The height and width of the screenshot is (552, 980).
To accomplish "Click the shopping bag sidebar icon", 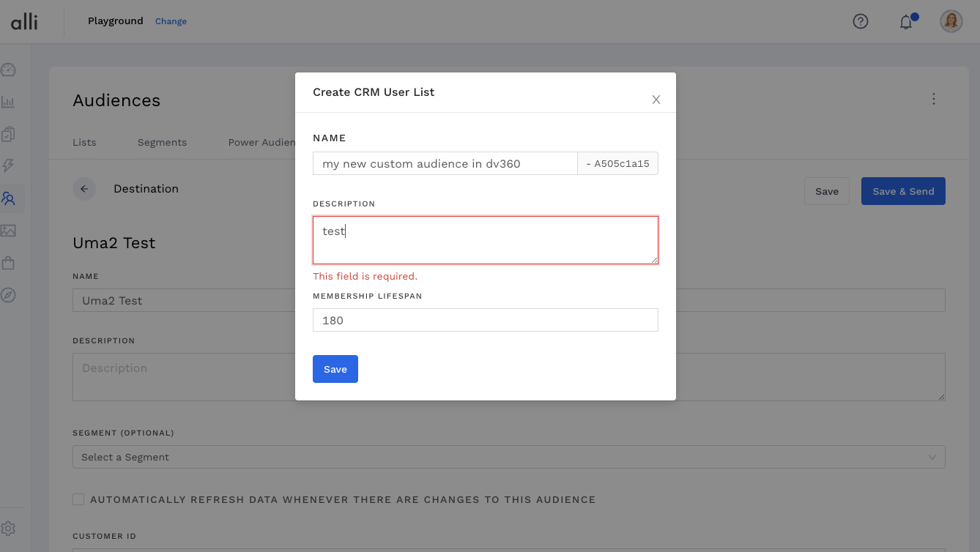I will coord(8,263).
